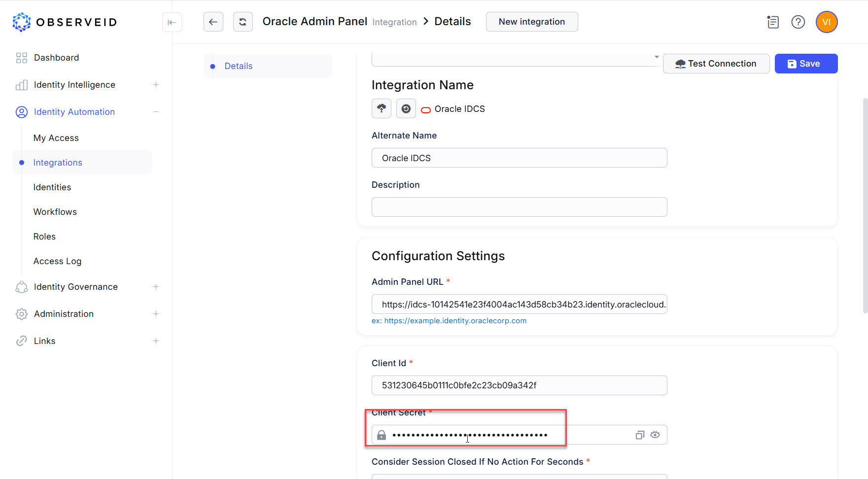Click the refresh icon in header
Image resolution: width=868 pixels, height=479 pixels.
click(x=243, y=22)
